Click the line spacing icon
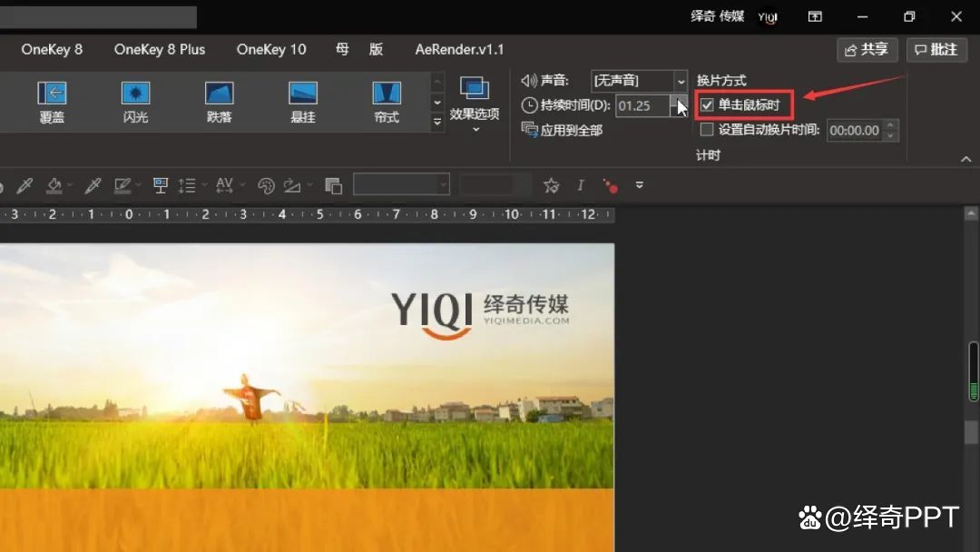Viewport: 980px width, 552px height. coord(187,185)
